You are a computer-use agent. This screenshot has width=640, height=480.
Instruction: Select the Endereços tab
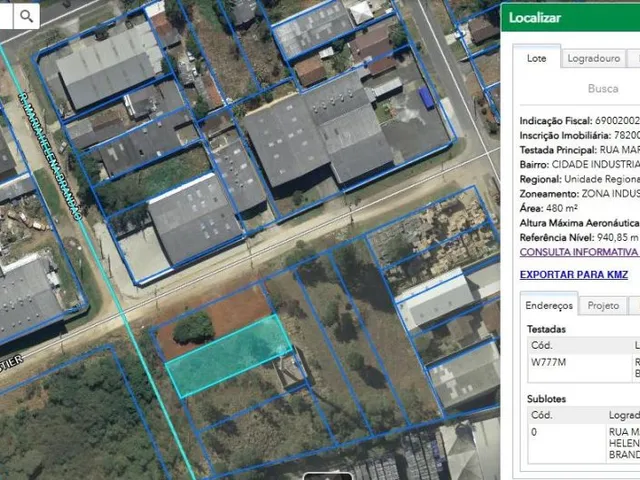549,305
